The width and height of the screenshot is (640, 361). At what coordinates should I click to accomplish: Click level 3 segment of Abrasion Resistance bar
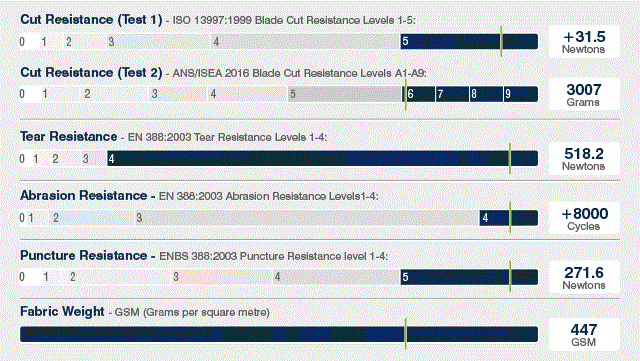point(307,218)
